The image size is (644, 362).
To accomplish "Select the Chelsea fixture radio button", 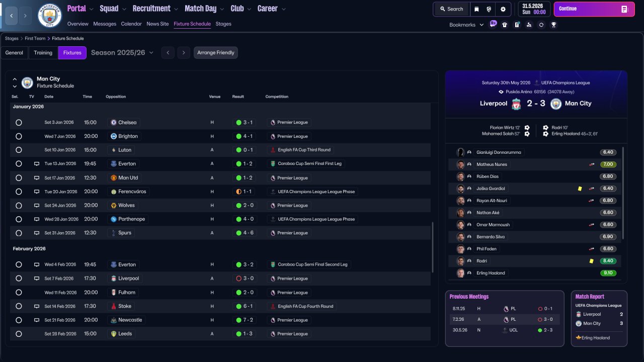I will tap(19, 122).
